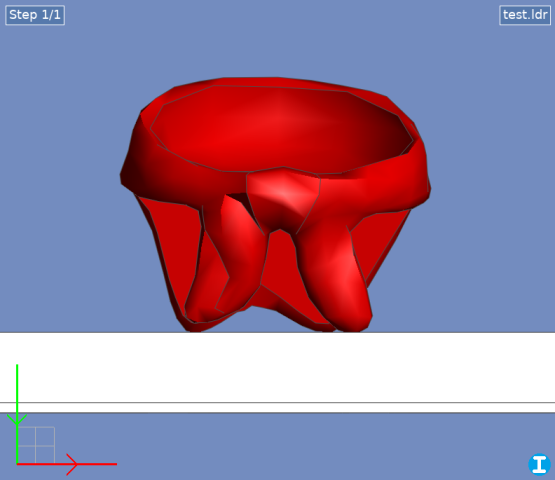Click the thin white strip below the baseplate
The width and height of the screenshot is (555, 480).
(x=278, y=407)
